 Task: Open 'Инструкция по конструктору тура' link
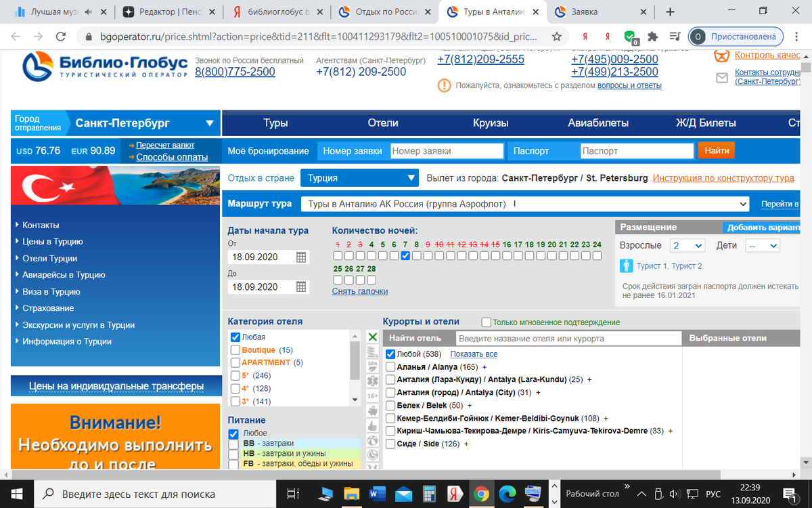723,178
